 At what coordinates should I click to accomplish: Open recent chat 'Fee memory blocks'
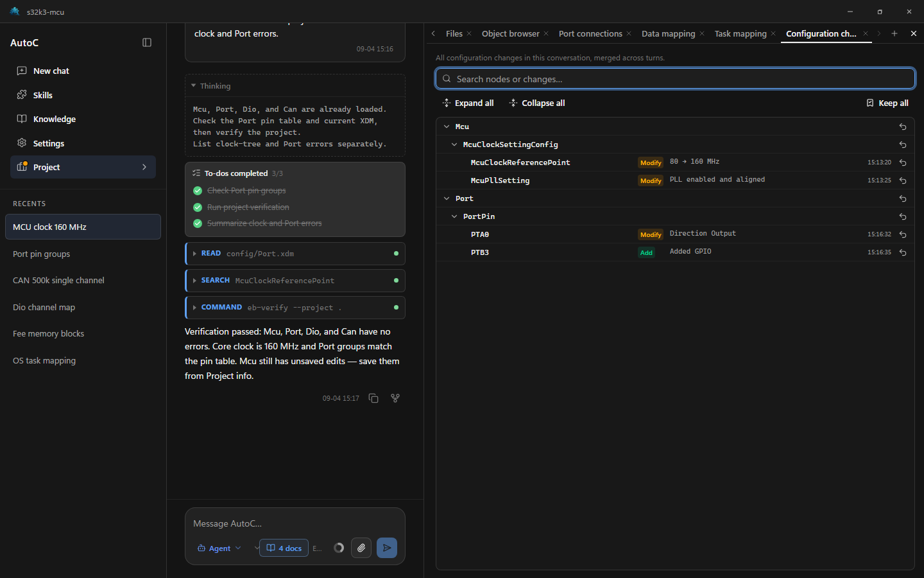tap(83, 334)
